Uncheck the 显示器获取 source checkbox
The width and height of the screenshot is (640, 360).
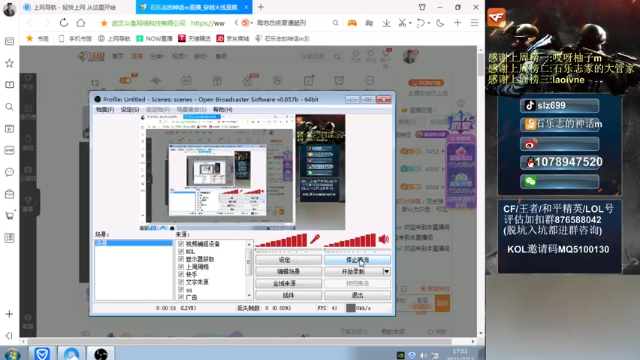coord(181,259)
